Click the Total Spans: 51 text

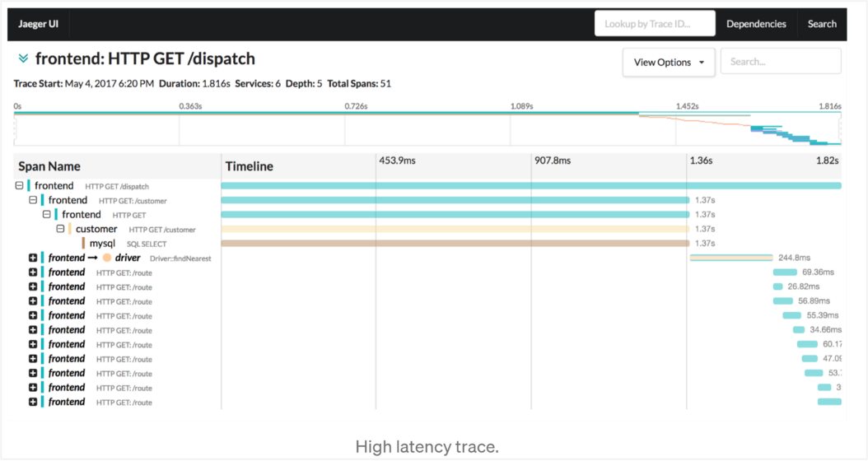click(359, 84)
